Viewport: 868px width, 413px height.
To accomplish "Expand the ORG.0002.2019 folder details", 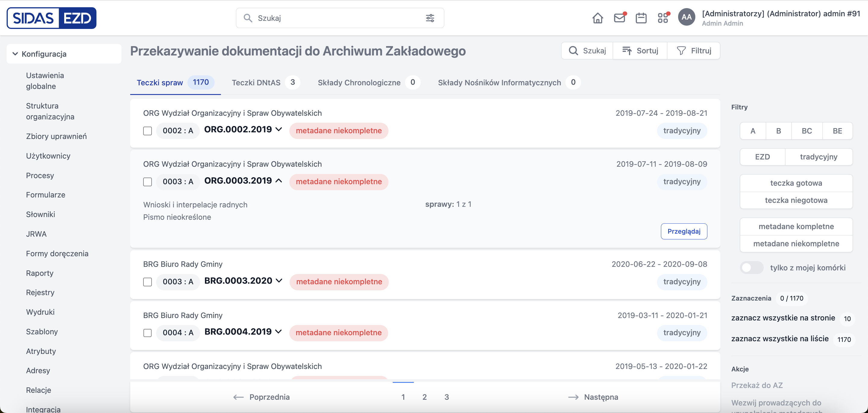I will 278,129.
